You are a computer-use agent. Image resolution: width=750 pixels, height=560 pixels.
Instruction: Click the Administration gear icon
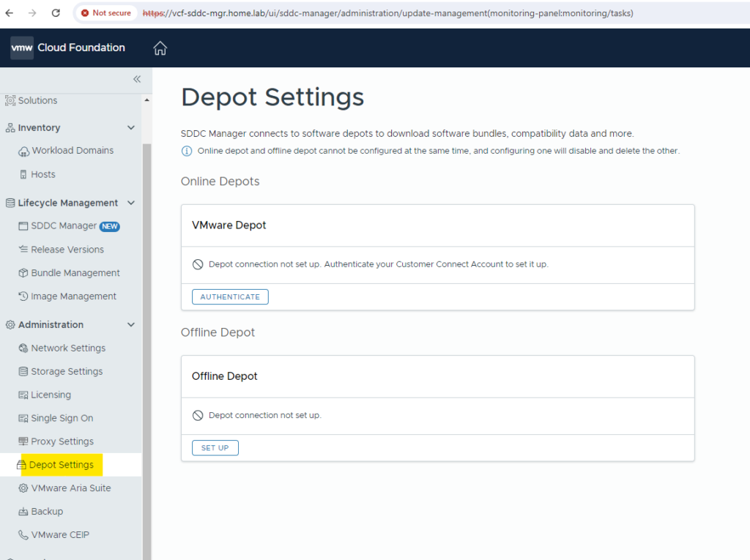tap(10, 325)
